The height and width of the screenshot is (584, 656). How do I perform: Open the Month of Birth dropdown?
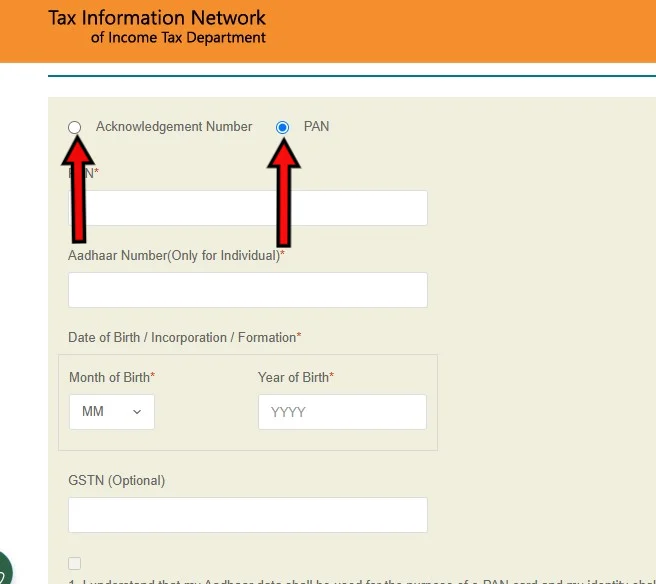click(112, 412)
